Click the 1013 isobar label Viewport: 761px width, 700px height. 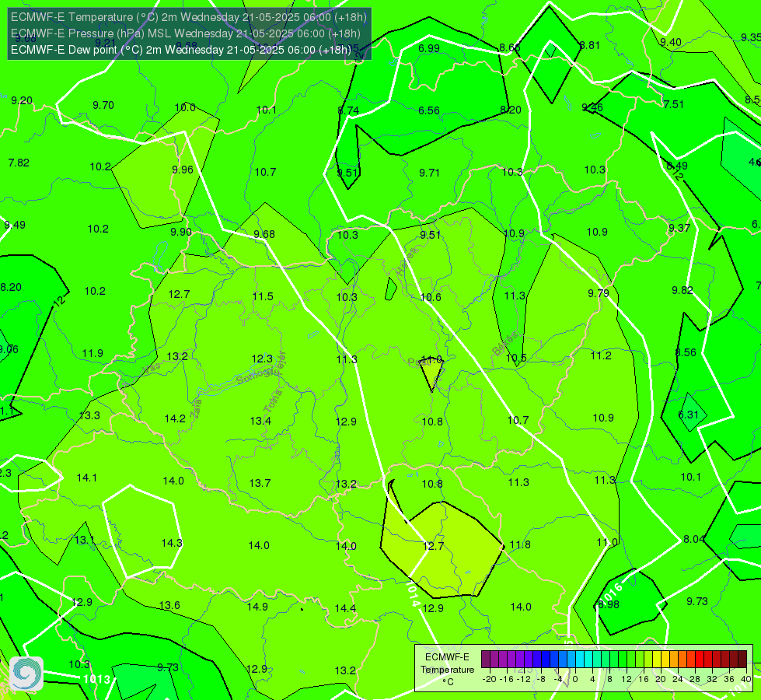96,679
